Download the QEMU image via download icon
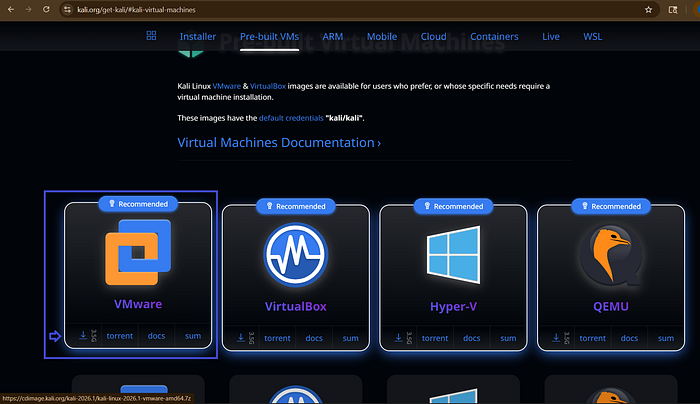The image size is (700, 404). (556, 338)
